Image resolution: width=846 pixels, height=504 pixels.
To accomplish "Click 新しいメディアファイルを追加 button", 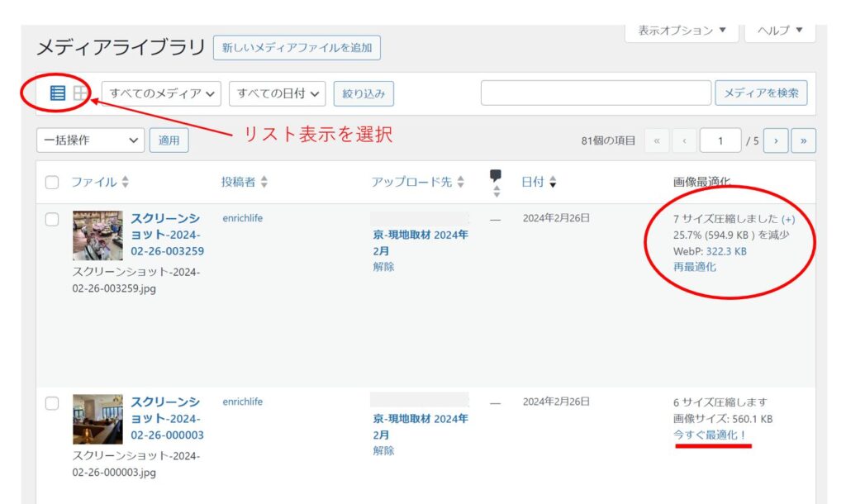I will 297,47.
